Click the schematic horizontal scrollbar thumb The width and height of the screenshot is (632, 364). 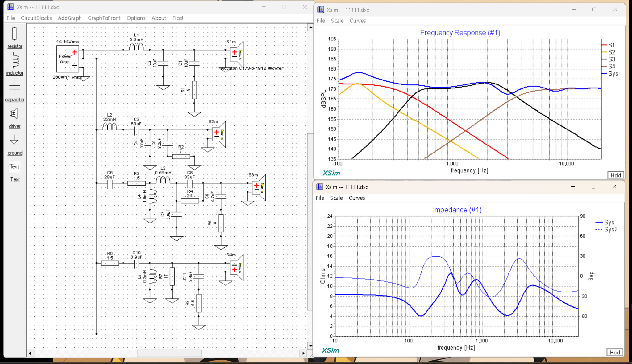169,353
